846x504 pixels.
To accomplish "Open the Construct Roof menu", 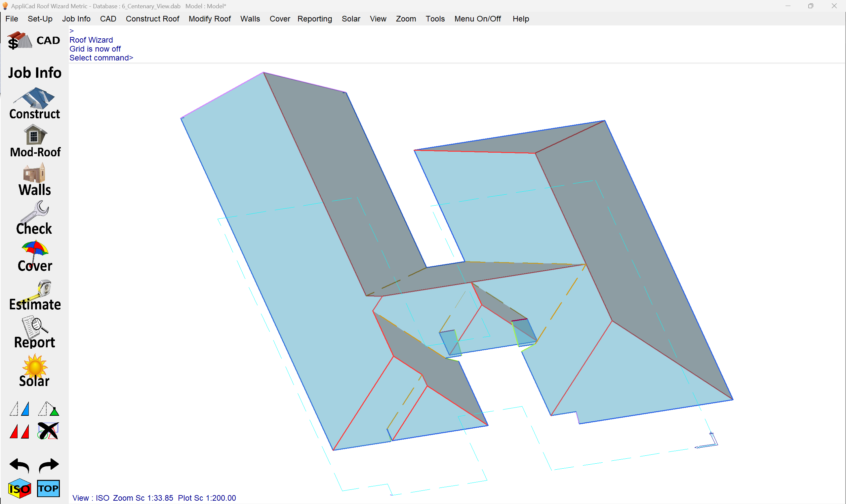I will click(x=152, y=19).
